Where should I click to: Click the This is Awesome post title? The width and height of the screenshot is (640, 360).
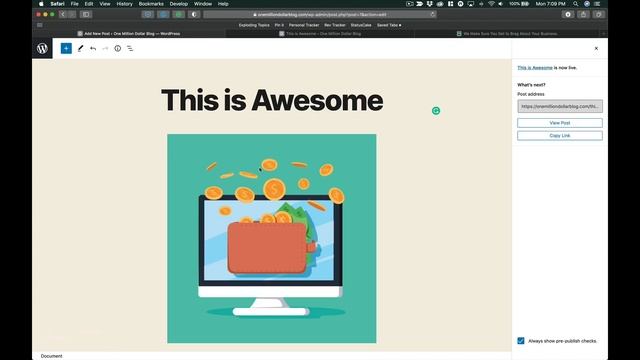(272, 100)
